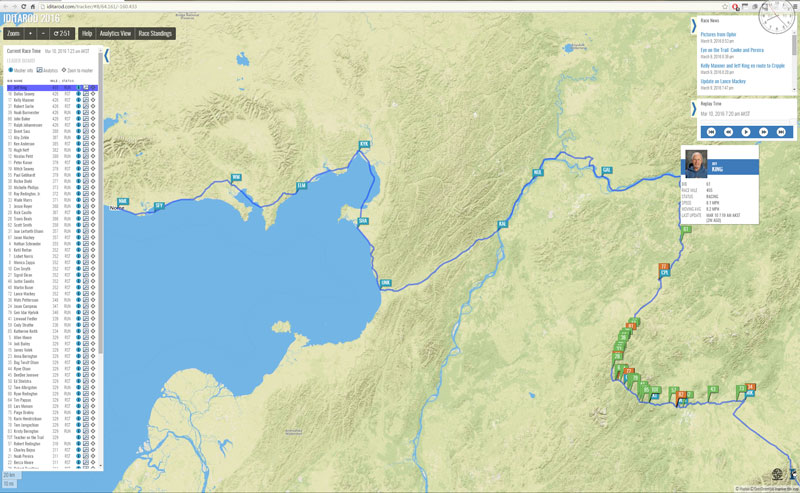Open musher info for Noah Burmeister
Screen dimensions: 800x493
pyautogui.click(x=79, y=112)
